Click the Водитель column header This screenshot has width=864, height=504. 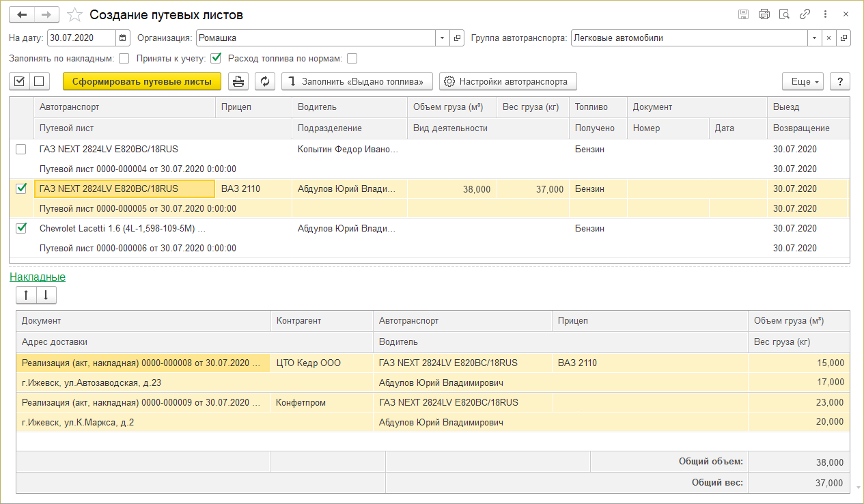(x=317, y=107)
